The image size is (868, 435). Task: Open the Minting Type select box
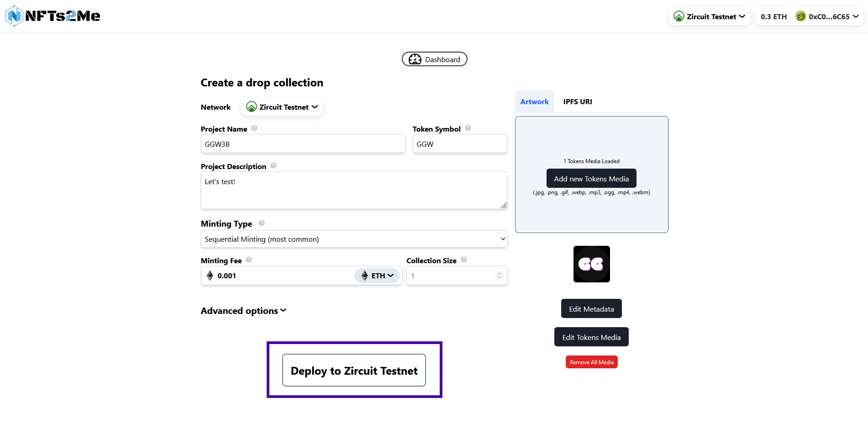coord(354,239)
